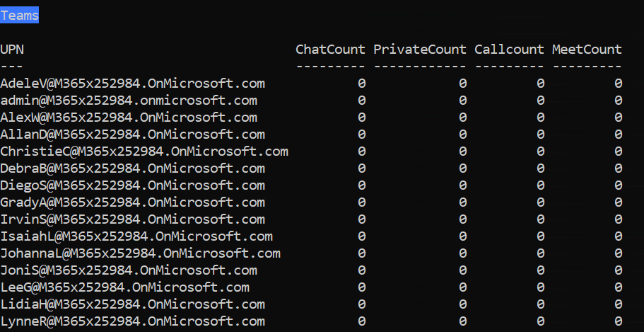Click the PrivateCount value for LynneR
This screenshot has width=644, height=332.
(x=463, y=321)
